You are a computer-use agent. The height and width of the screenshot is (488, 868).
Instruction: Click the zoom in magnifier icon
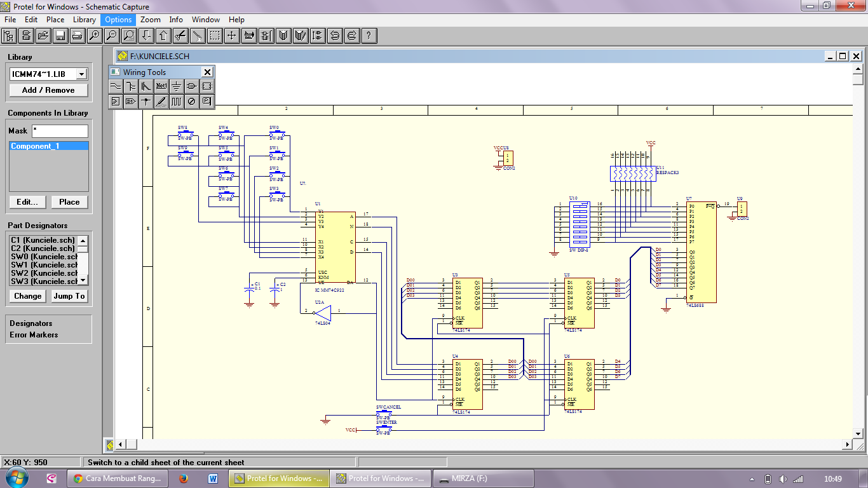point(94,36)
